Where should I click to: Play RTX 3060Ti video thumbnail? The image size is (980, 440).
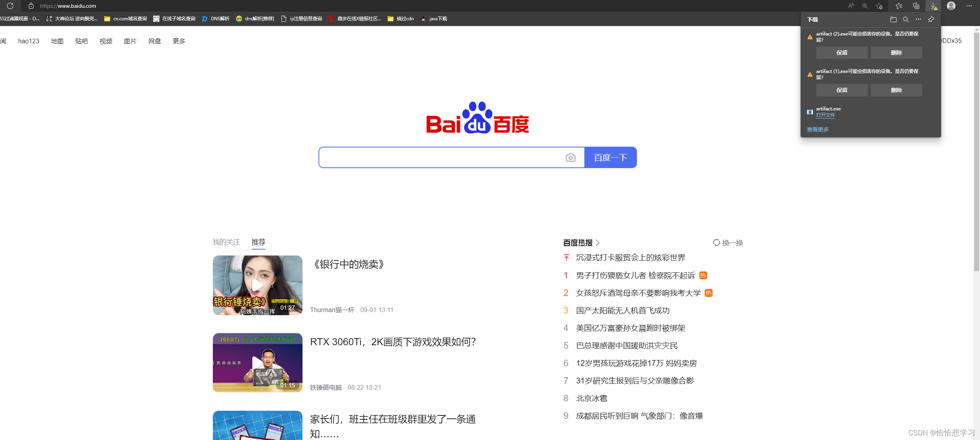257,362
